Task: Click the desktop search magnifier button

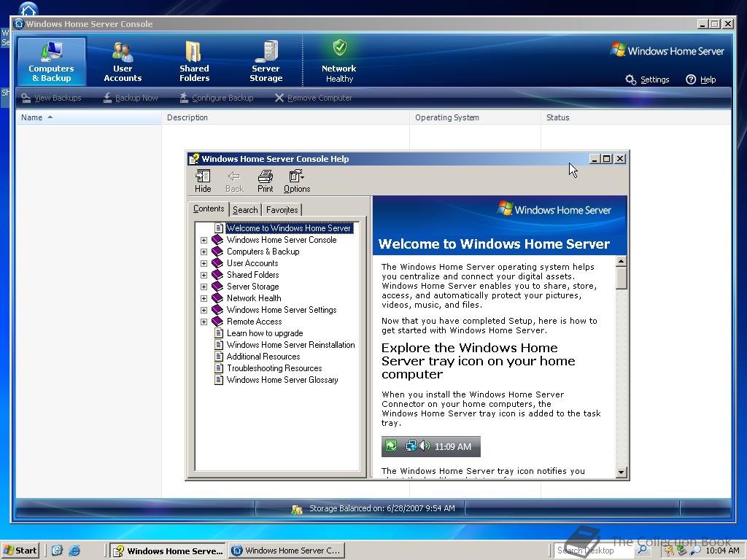Action: [643, 551]
